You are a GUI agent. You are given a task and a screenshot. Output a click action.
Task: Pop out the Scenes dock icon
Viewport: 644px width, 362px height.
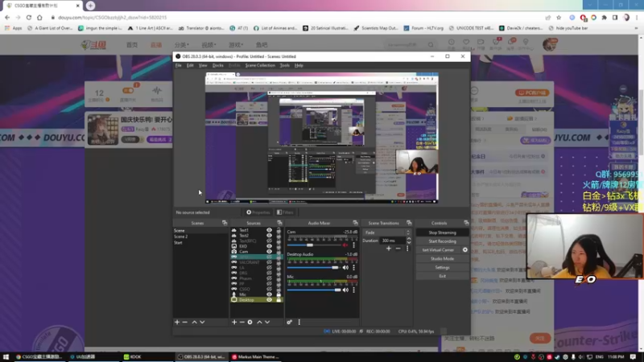[x=225, y=223]
